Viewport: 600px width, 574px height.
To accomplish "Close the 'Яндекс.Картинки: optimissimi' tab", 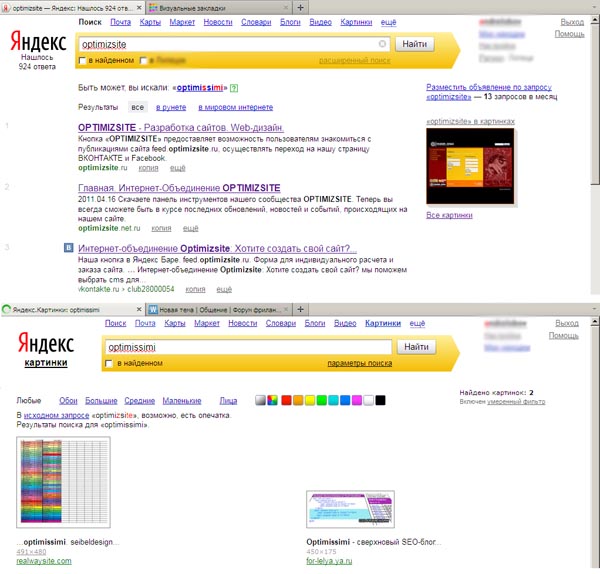I will pyautogui.click(x=139, y=309).
